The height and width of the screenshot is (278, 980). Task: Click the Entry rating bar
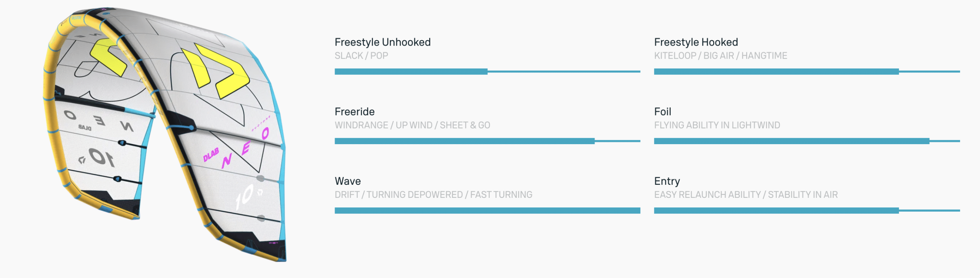[807, 211]
